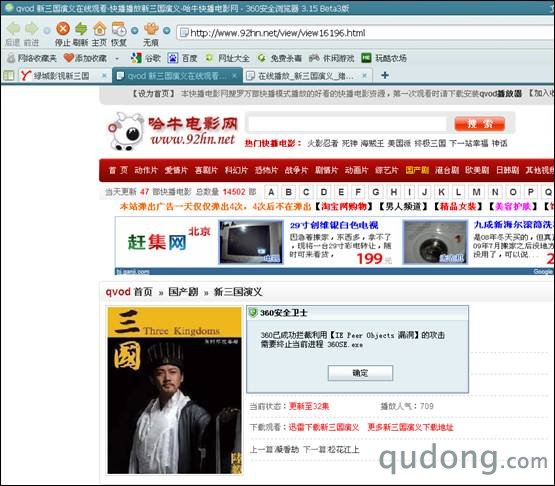Image resolution: width=555 pixels, height=486 pixels.
Task: Click letter A in alphabet index
Action: (x=271, y=192)
